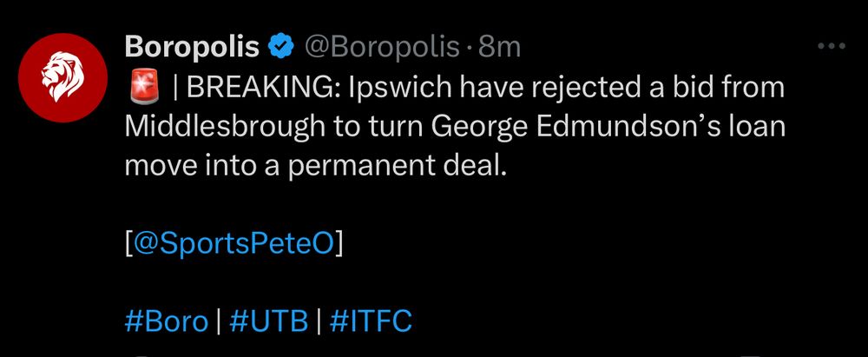Open the @SportsPeteO mention
This screenshot has width=868, height=357.
(234, 244)
